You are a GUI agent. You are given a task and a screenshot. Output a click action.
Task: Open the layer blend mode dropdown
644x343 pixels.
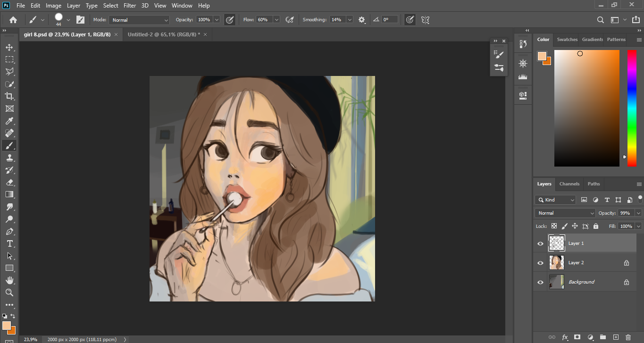pyautogui.click(x=565, y=213)
